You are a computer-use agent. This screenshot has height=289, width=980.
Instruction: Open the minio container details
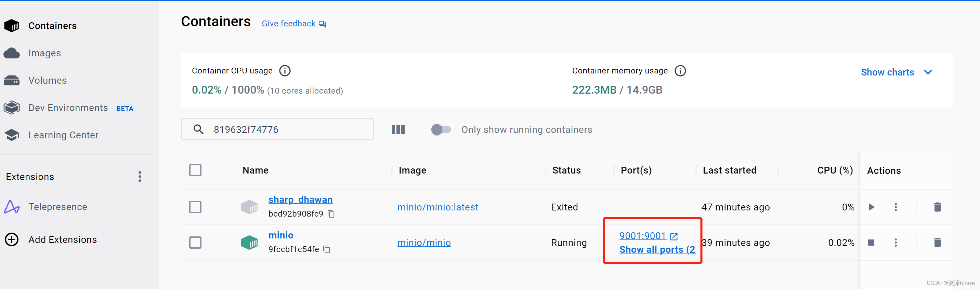(281, 235)
